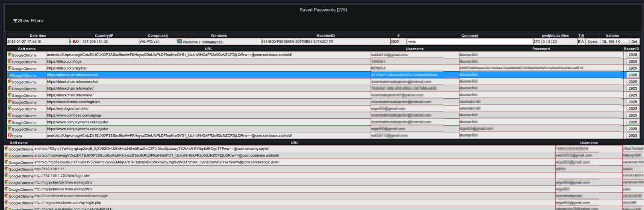Click into the Comment text field
Screen dimensions: 644x210
point(469,41)
